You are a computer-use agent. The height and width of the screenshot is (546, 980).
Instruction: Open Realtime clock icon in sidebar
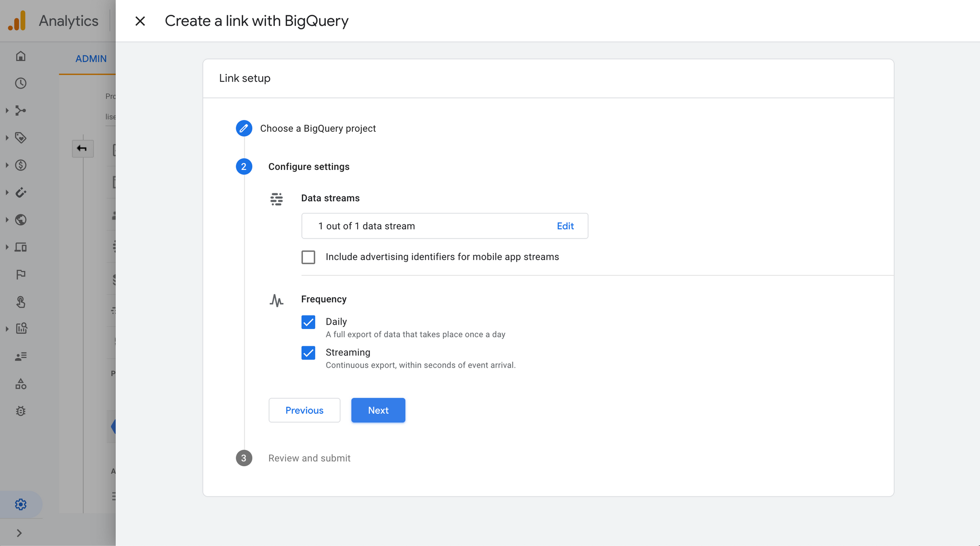(21, 83)
